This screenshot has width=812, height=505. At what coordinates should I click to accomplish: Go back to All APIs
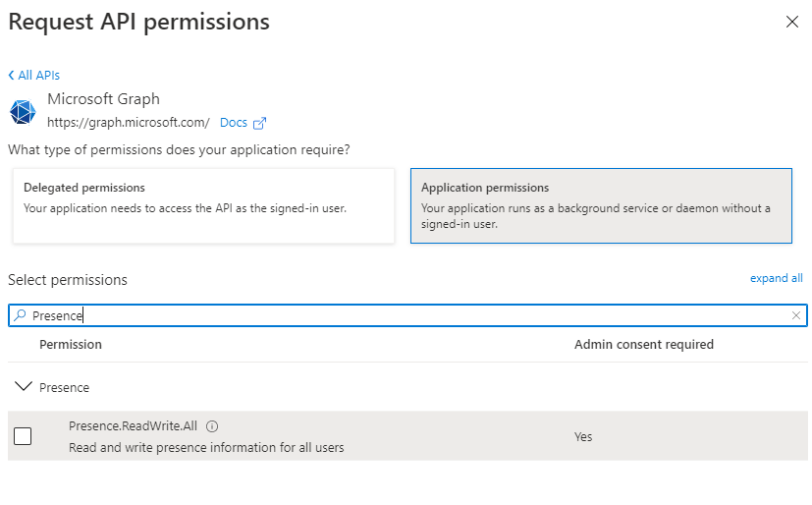coord(34,75)
